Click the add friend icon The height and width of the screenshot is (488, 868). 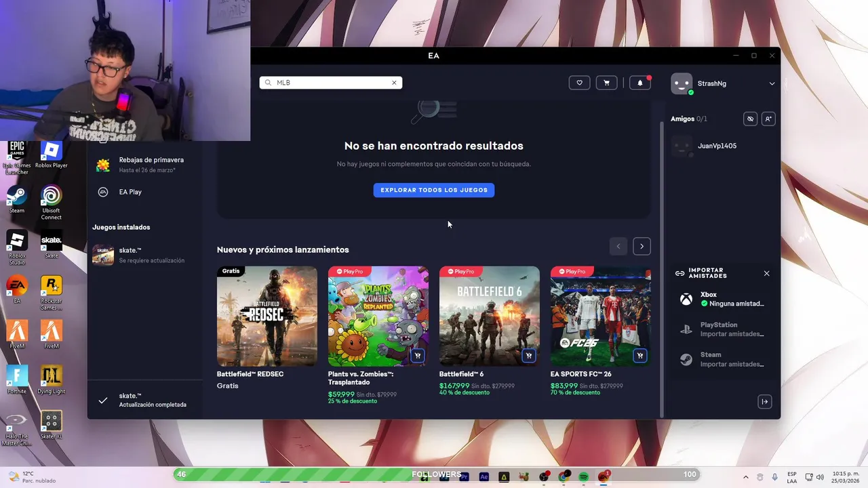[x=768, y=119]
